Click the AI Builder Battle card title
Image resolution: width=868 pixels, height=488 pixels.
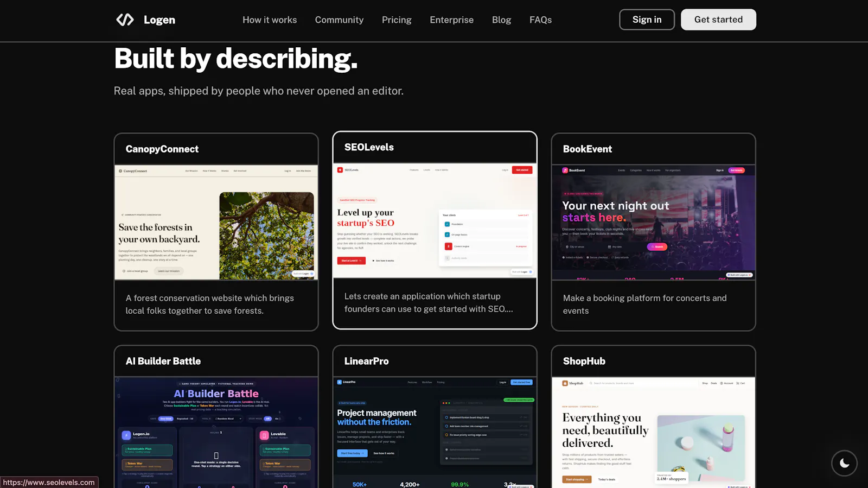point(163,362)
